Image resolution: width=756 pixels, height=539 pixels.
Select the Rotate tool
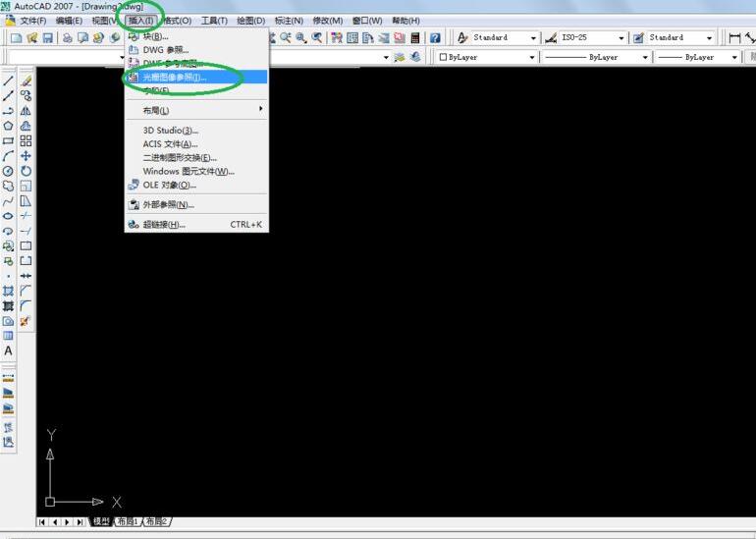point(27,171)
